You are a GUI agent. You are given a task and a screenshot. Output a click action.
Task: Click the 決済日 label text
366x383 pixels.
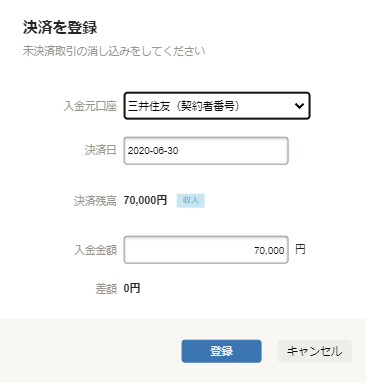pos(101,150)
